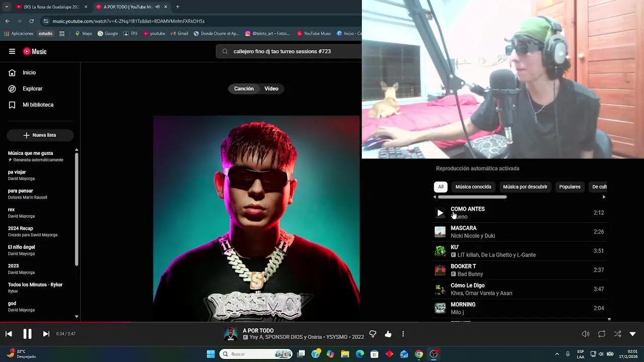
Task: Play COMO ANTES from the queue
Action: click(x=440, y=213)
